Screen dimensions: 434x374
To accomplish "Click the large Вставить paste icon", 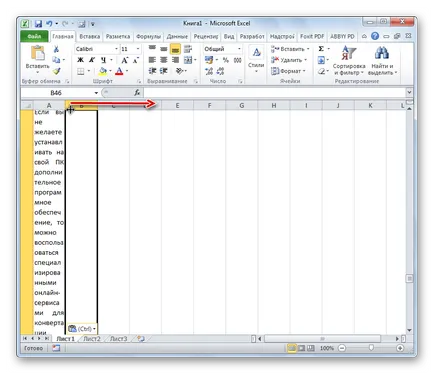I will pos(38,53).
